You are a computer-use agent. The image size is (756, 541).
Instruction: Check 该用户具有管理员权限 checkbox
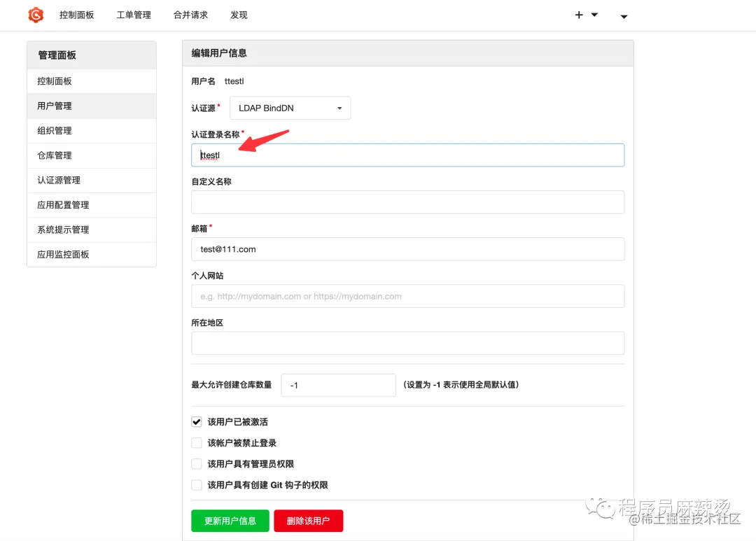[197, 464]
